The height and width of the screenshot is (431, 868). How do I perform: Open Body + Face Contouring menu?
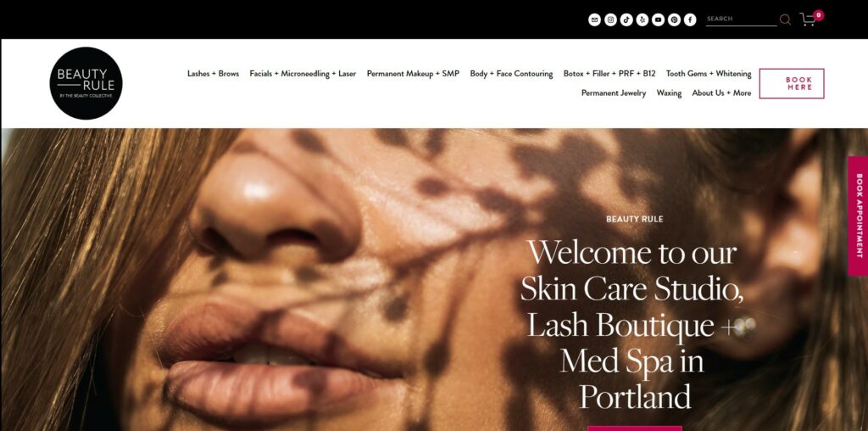pos(511,74)
